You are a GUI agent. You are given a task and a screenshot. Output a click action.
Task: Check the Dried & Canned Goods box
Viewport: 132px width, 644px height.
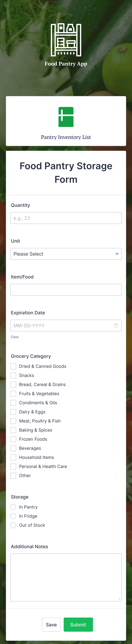coord(13,366)
